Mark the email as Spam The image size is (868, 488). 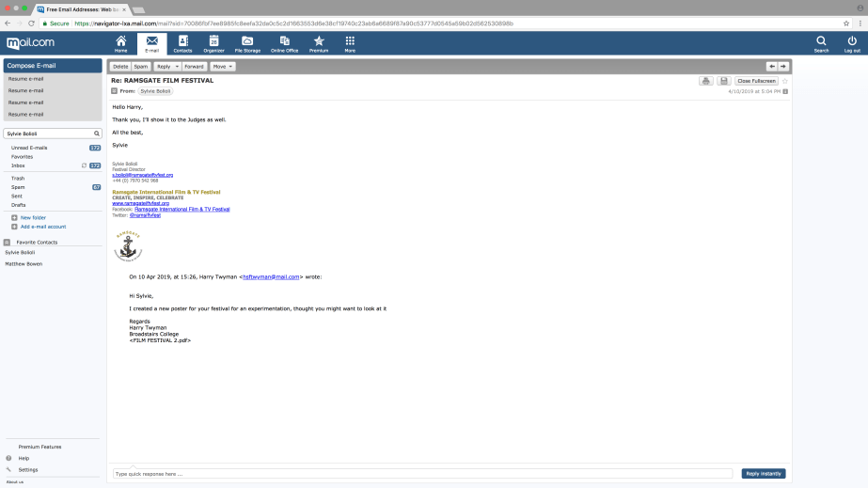141,67
